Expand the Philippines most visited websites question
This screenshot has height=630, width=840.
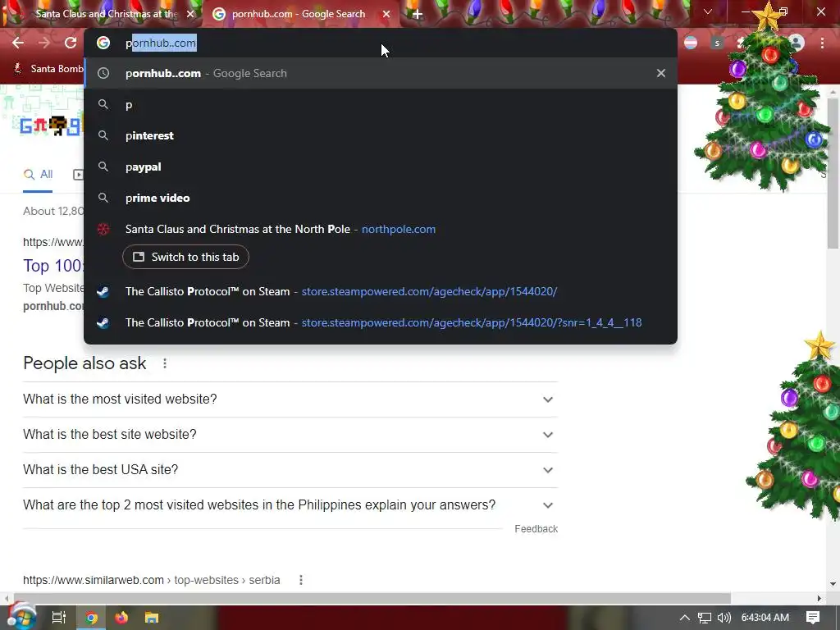pos(290,505)
